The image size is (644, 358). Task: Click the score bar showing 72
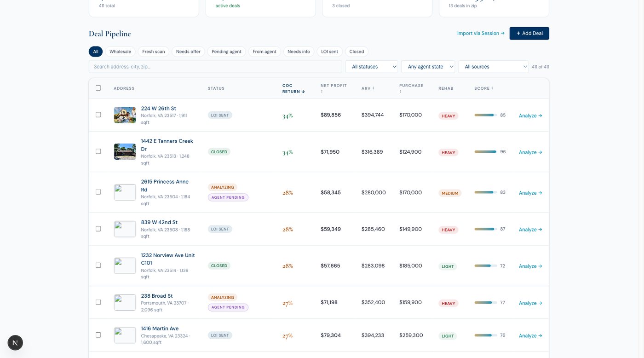[x=485, y=266]
